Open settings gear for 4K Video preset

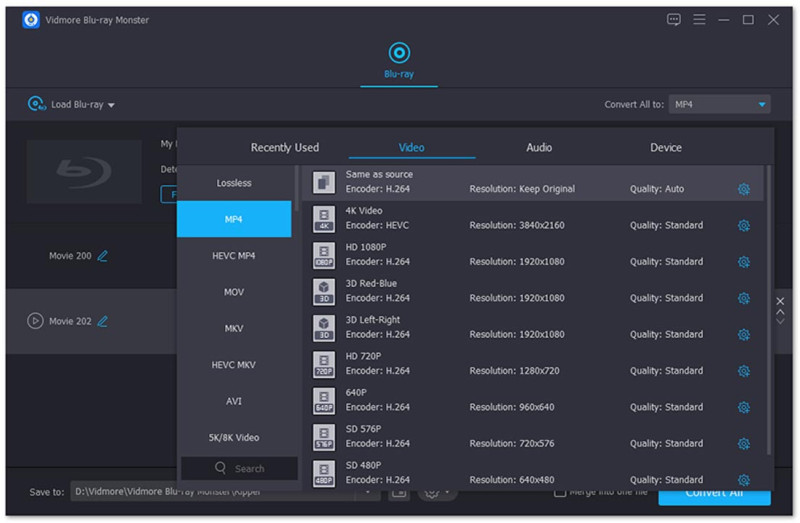pyautogui.click(x=743, y=225)
